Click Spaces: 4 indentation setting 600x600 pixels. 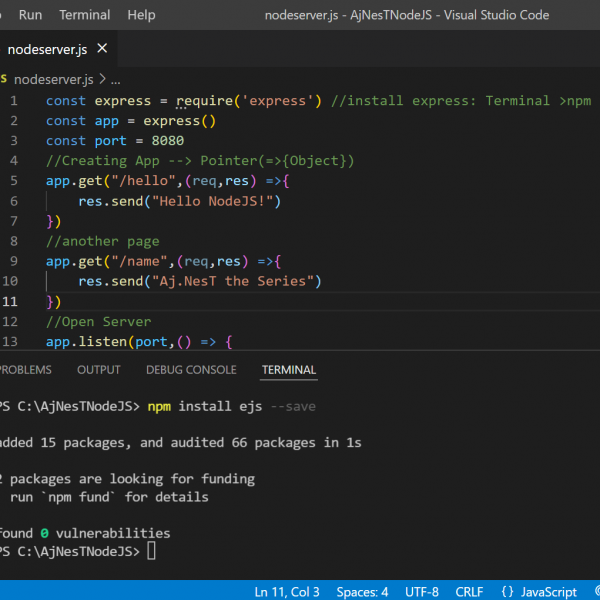(x=362, y=591)
